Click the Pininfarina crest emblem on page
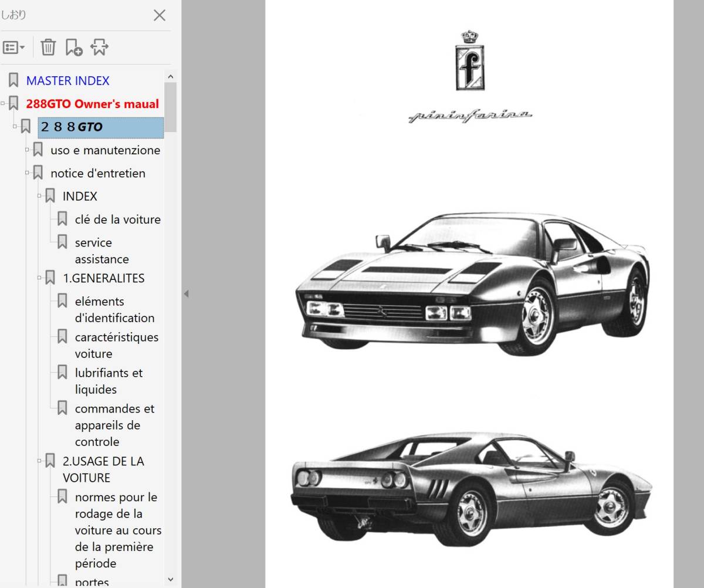The image size is (704, 588). pyautogui.click(x=469, y=61)
